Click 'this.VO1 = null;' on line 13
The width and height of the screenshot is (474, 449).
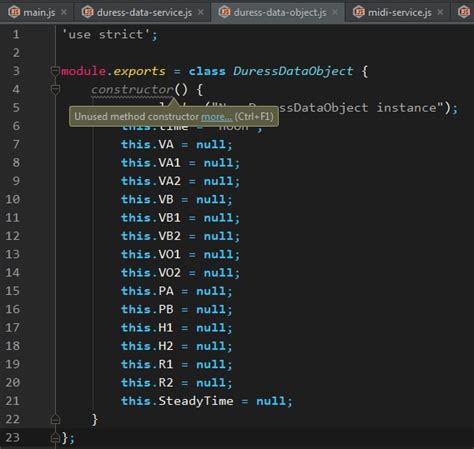click(x=180, y=254)
